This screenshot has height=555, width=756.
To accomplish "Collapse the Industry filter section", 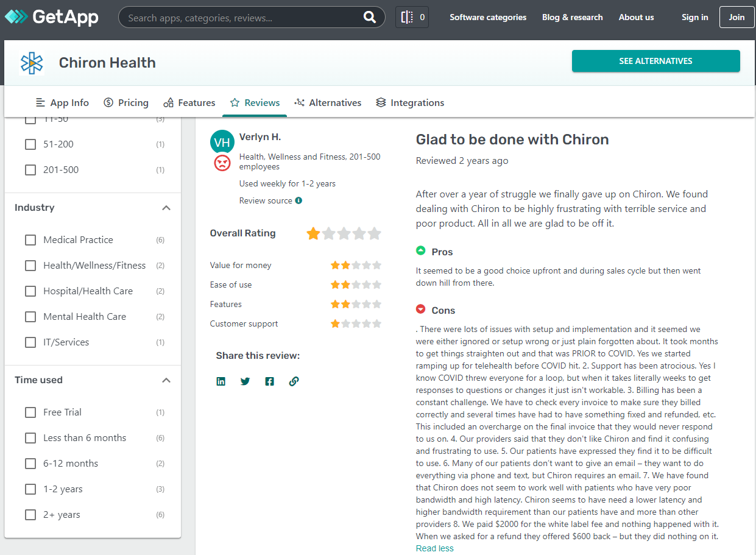I will pos(166,208).
